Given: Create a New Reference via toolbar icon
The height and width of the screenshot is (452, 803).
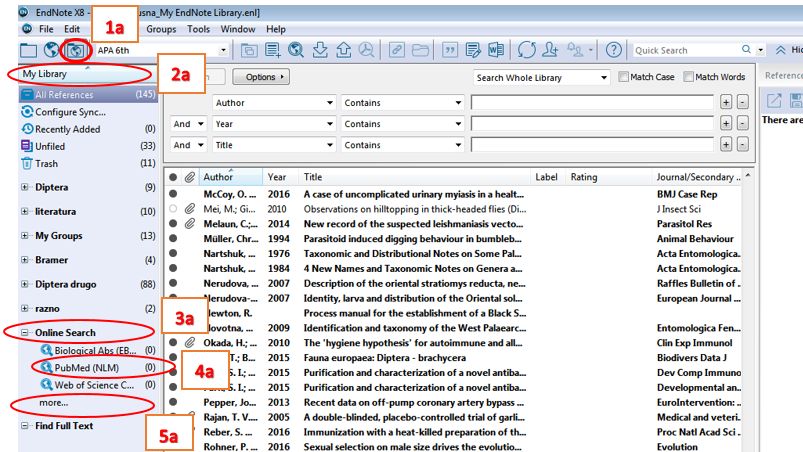Looking at the screenshot, I should [272, 50].
